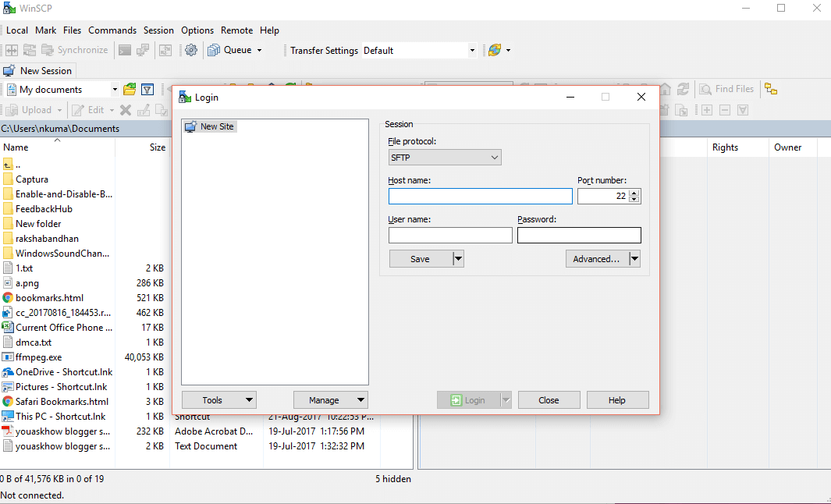Image resolution: width=831 pixels, height=504 pixels.
Task: Click the Password input field
Action: click(x=579, y=236)
